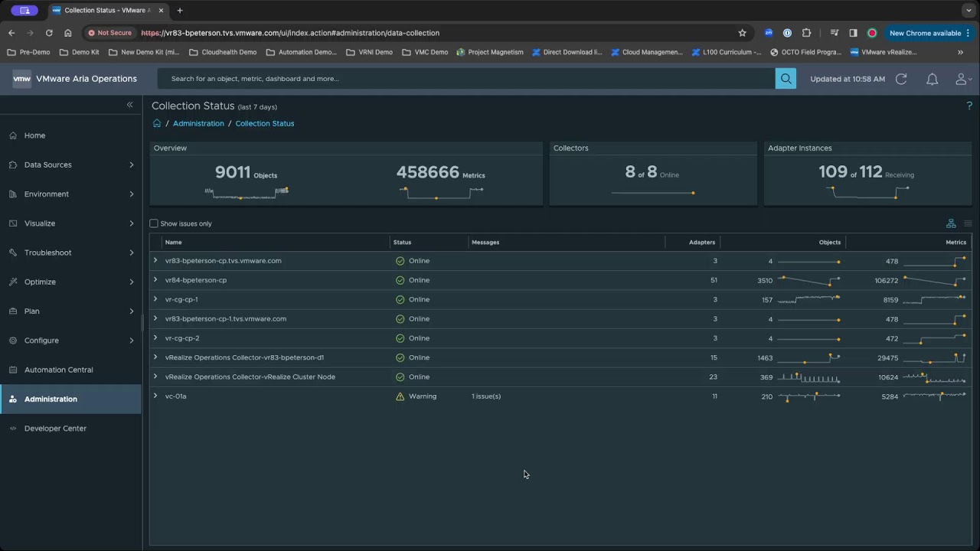Go back in the browser
Screen dimensions: 980x551
[11, 33]
